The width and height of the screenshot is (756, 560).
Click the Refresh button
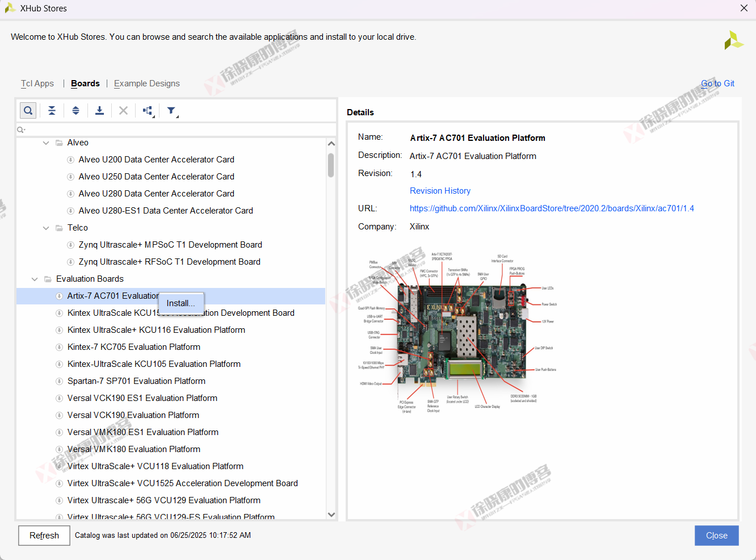(44, 536)
